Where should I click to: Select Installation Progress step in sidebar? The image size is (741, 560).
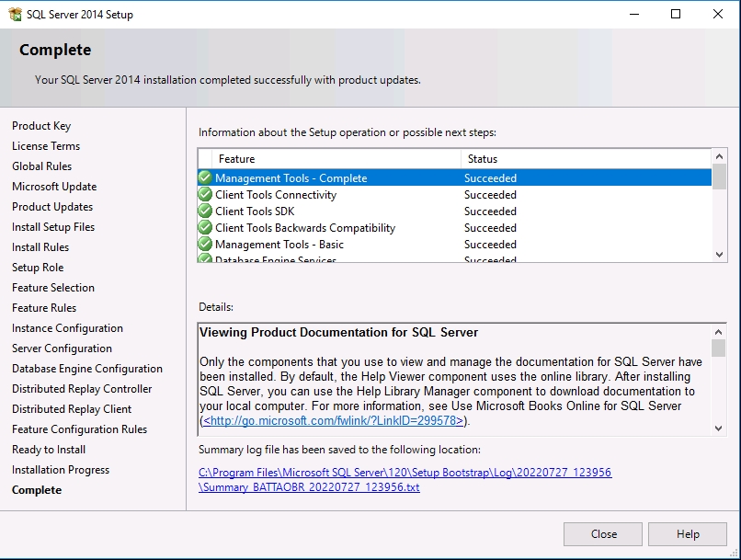point(61,470)
